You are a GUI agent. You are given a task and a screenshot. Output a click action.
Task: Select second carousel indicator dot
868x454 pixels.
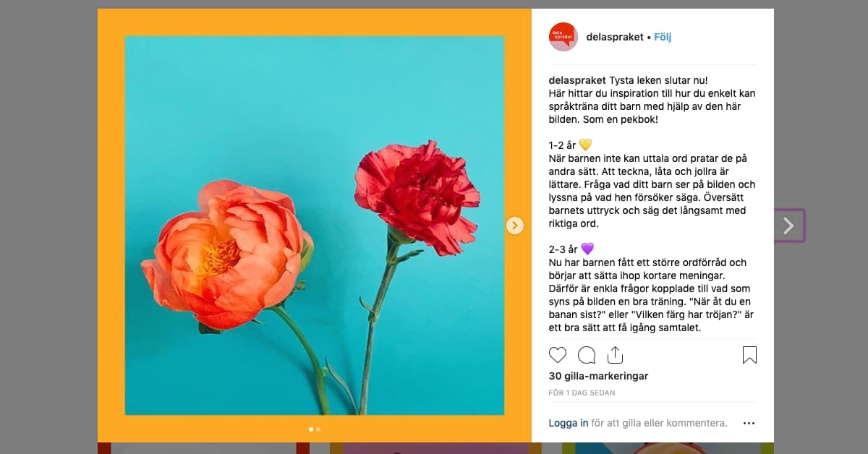click(x=318, y=429)
